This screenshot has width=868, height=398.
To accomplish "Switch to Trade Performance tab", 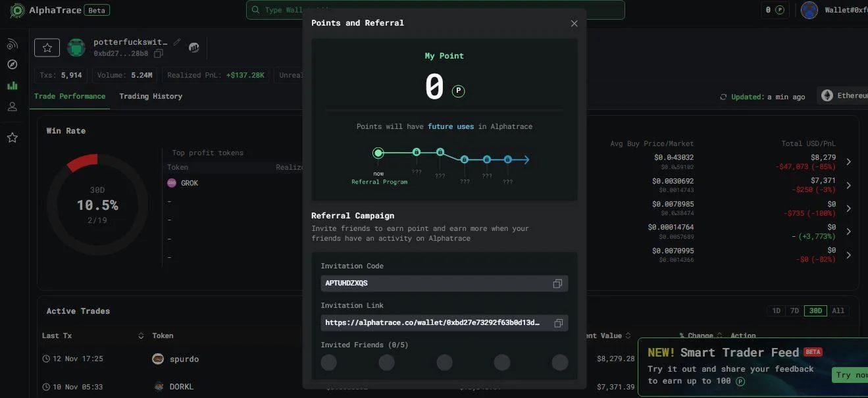I will [70, 96].
